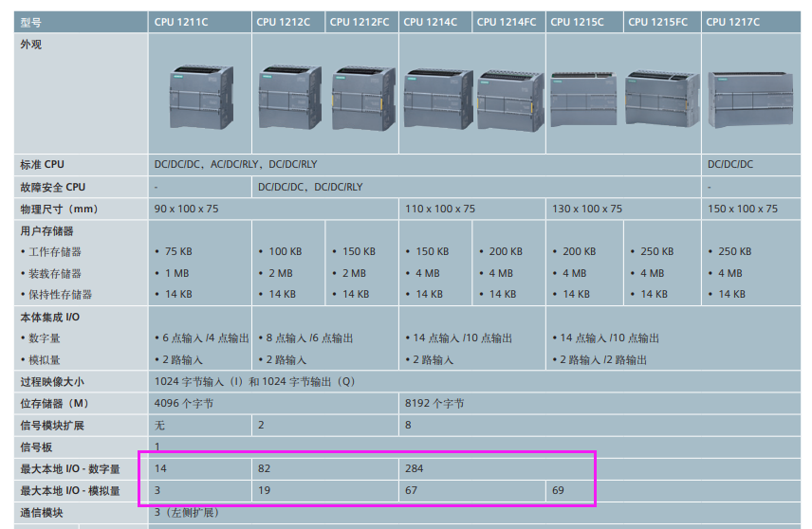This screenshot has width=812, height=529.
Task: Click the CPU 1211C product image
Action: [x=201, y=97]
